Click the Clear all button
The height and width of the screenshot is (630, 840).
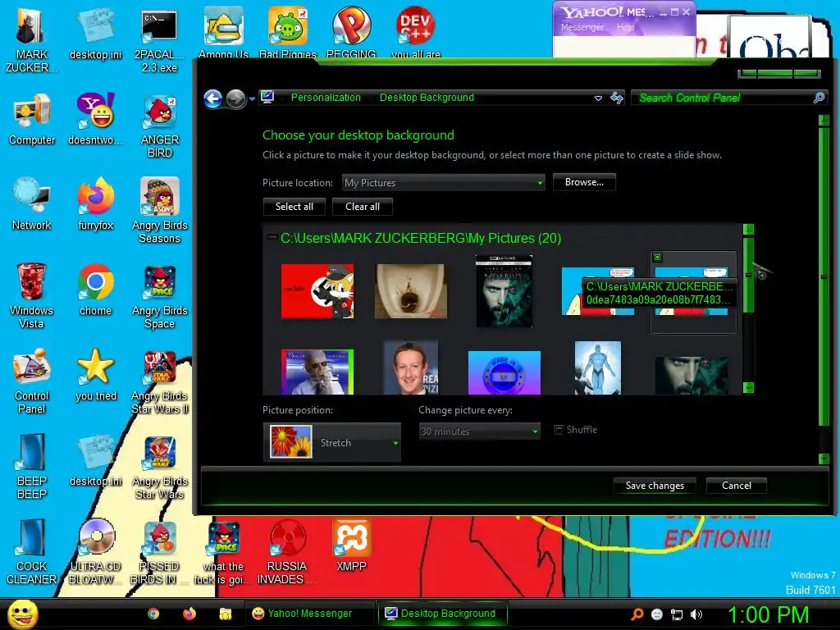(362, 207)
